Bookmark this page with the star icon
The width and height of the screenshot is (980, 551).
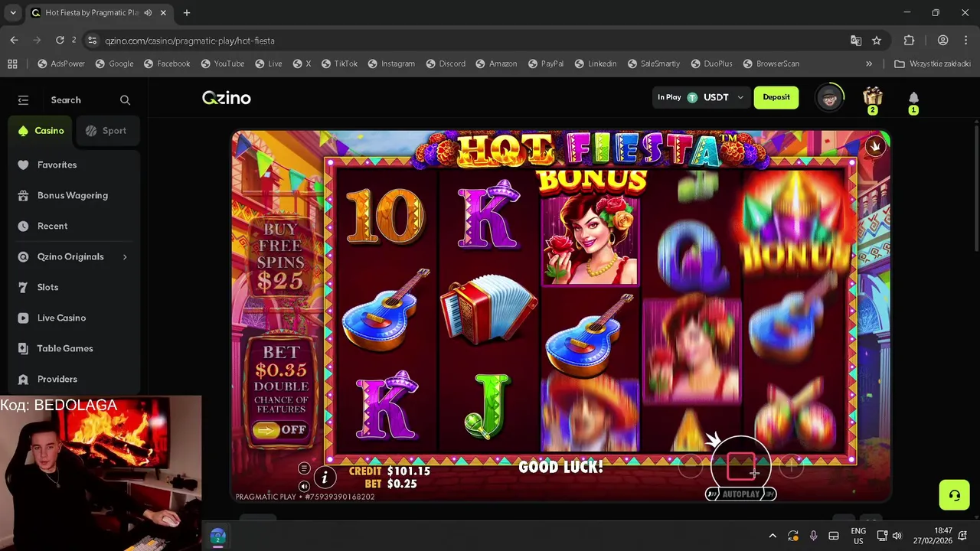[877, 41]
